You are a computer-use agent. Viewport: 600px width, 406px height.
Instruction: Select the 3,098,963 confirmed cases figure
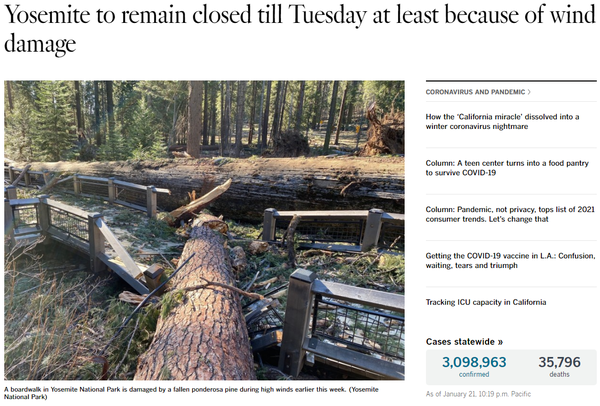click(x=474, y=362)
